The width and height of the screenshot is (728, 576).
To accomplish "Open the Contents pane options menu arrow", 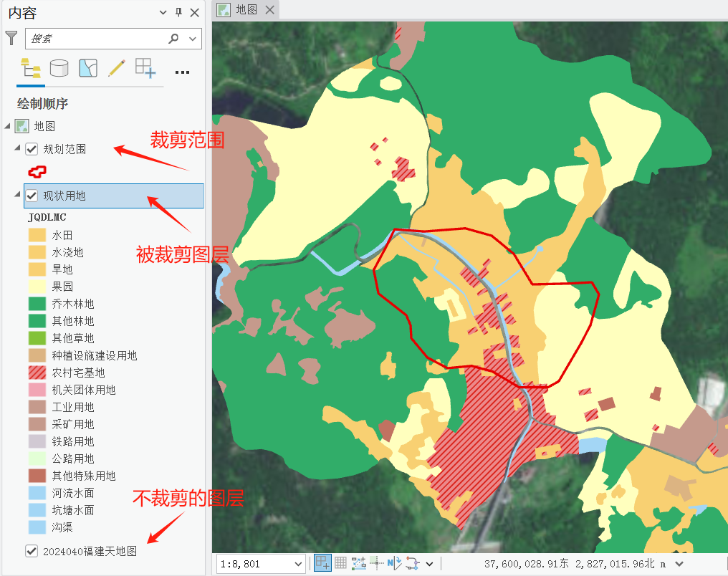I will pyautogui.click(x=163, y=12).
